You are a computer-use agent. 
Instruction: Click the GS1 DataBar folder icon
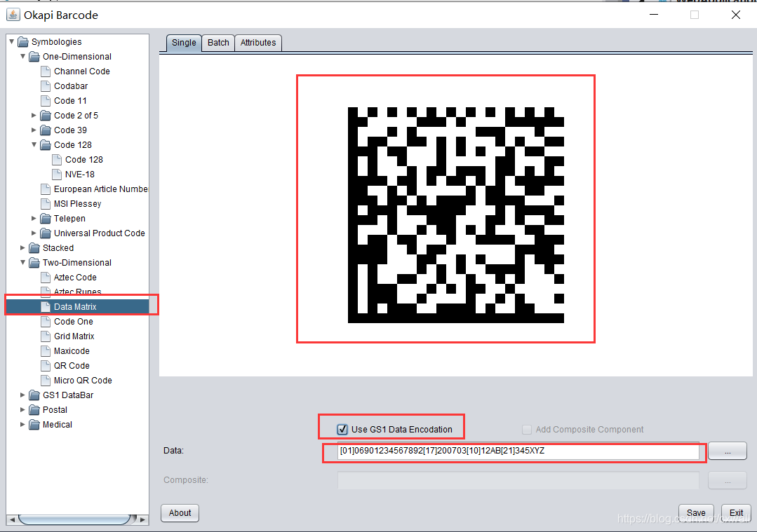pos(34,395)
